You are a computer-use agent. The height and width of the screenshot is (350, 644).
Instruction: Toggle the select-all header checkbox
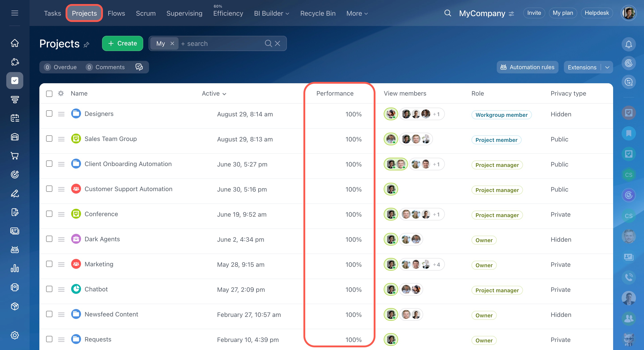coord(49,94)
